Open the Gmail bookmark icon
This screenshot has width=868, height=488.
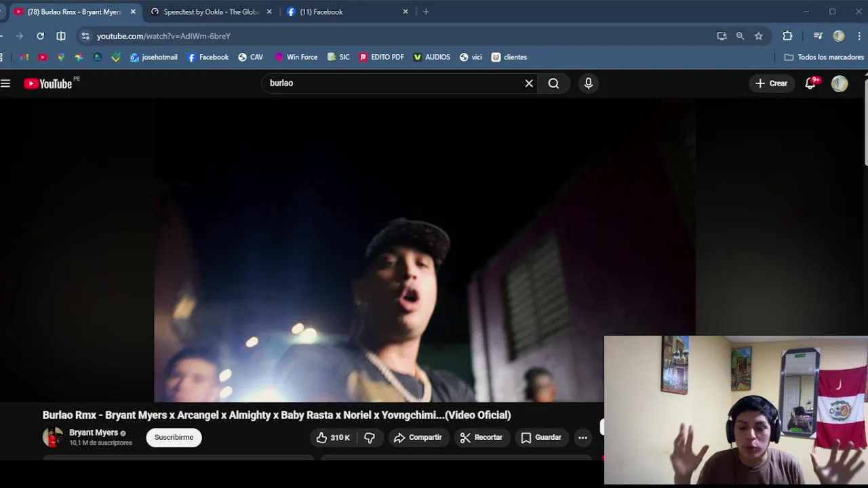coord(24,57)
